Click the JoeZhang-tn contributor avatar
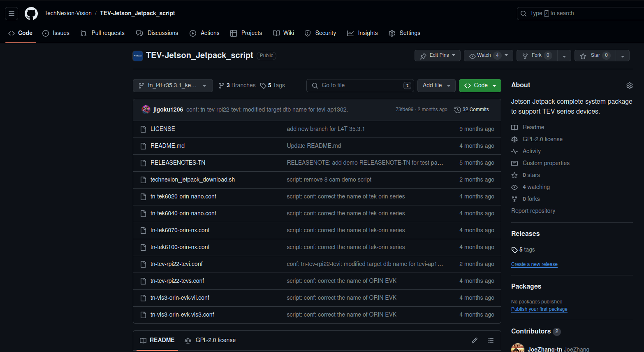Viewport: 644px width, 352px height. 518,348
